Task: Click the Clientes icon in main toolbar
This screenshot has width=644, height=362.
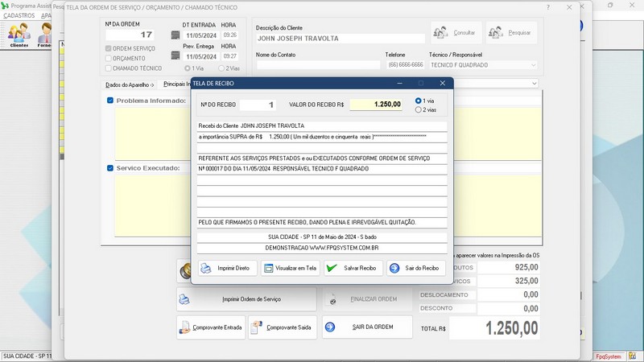Action: (x=19, y=35)
